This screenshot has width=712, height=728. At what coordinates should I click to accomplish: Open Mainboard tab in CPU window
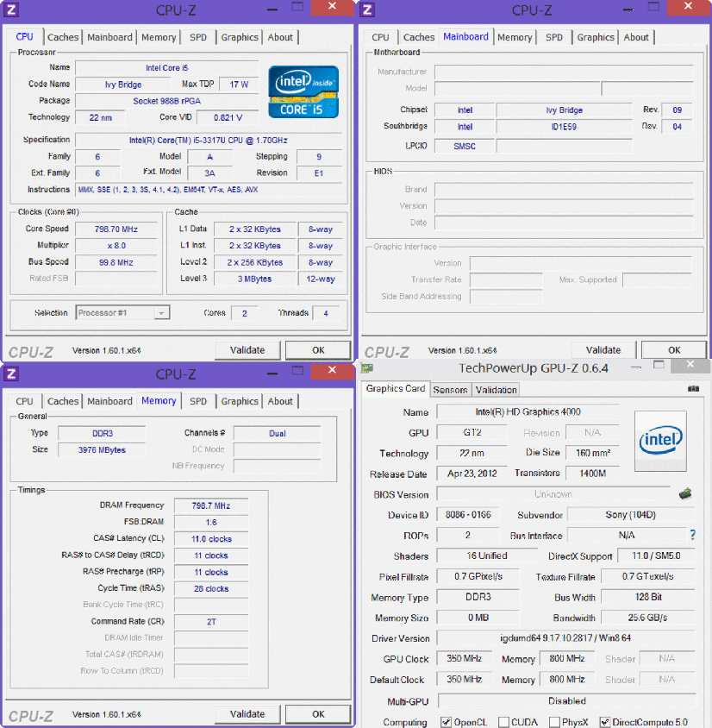(110, 37)
